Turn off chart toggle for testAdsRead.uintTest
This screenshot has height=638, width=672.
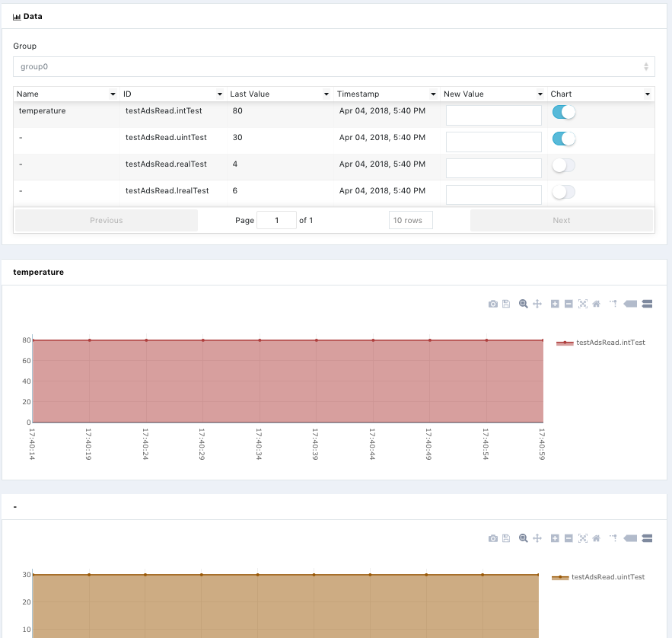pos(563,139)
